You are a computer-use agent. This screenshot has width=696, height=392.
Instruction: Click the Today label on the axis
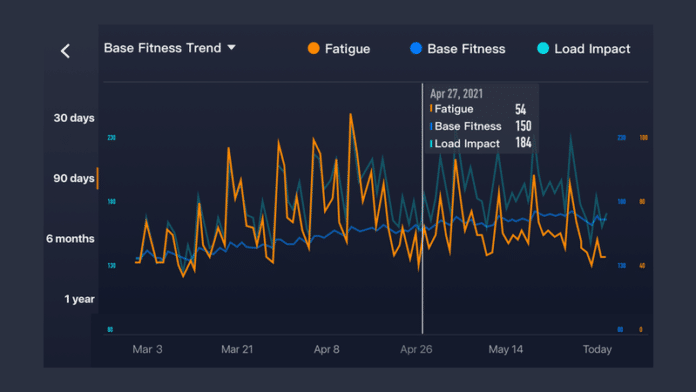[x=597, y=349]
